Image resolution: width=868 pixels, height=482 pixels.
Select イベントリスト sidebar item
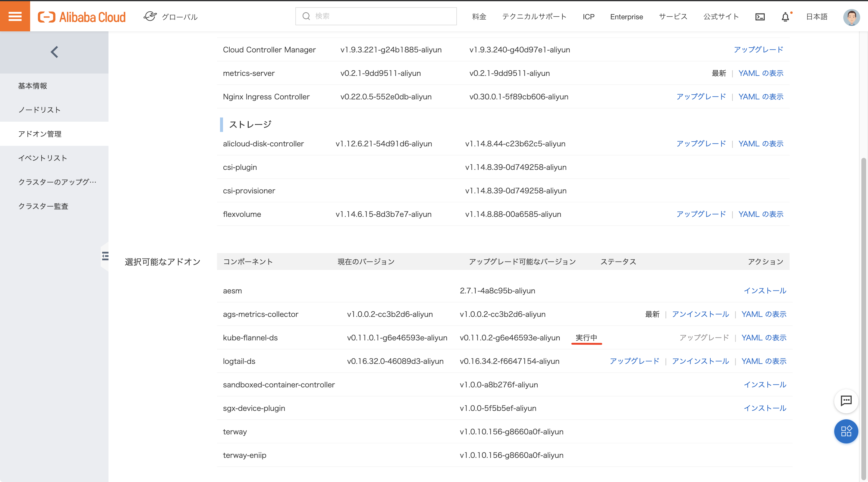[x=42, y=158]
